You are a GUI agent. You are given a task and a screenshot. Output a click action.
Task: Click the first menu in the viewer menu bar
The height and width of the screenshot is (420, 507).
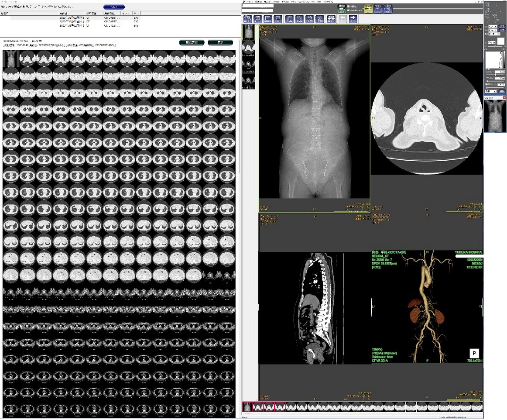point(250,2)
